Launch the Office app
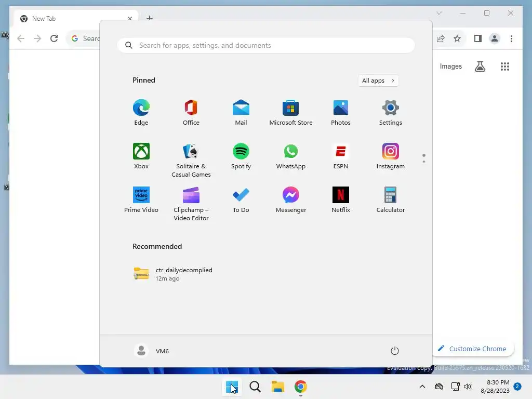The height and width of the screenshot is (399, 532). click(x=191, y=113)
